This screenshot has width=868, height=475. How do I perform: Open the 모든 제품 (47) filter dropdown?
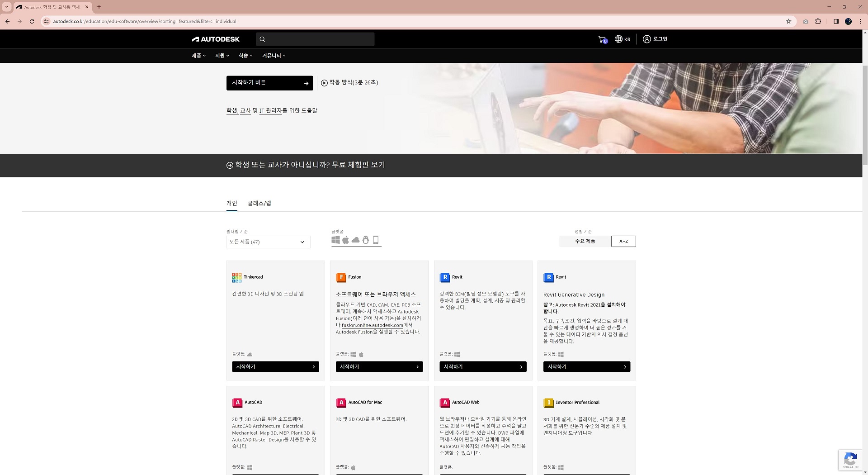(268, 242)
